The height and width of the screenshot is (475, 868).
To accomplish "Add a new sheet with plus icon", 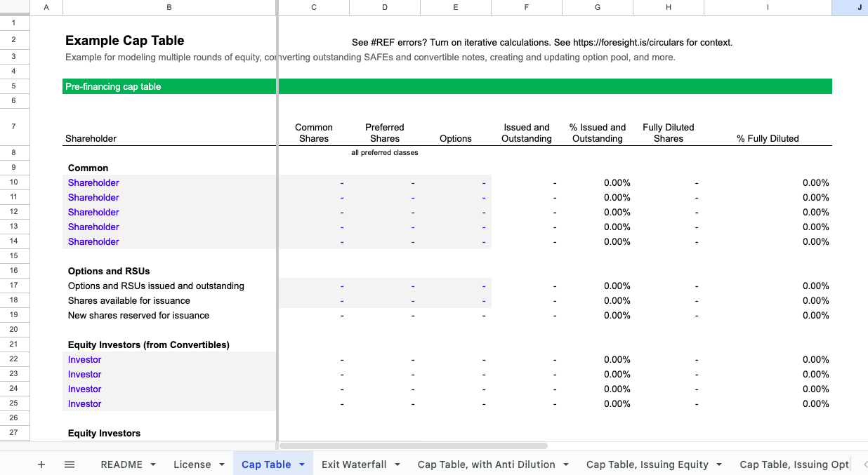I will 41,464.
